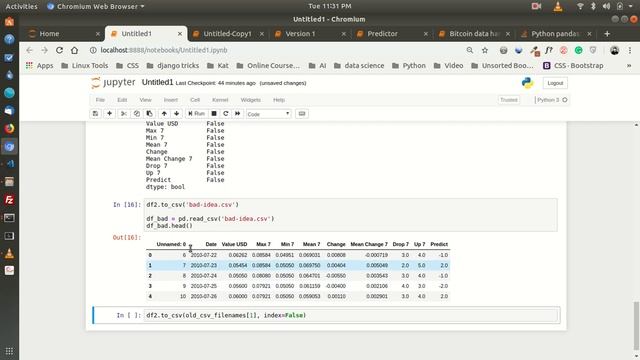Open the Kernel menu in Jupyter
640x360 pixels.
[220, 100]
